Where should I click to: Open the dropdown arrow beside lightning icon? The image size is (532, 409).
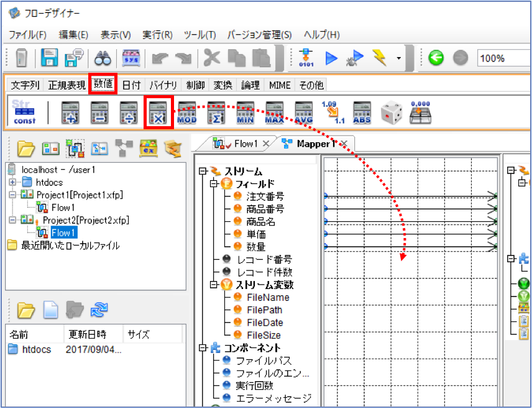coord(398,58)
